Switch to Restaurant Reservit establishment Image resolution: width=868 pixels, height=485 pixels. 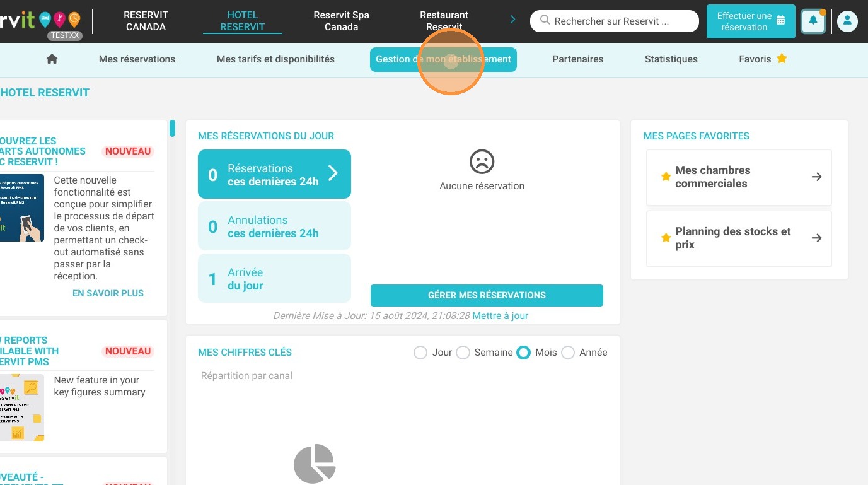[444, 21]
